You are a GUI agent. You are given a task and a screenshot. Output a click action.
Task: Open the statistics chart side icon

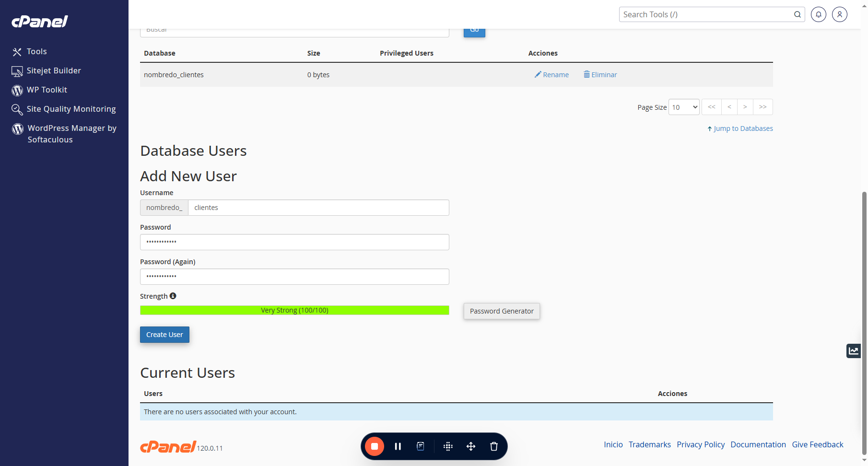854,351
